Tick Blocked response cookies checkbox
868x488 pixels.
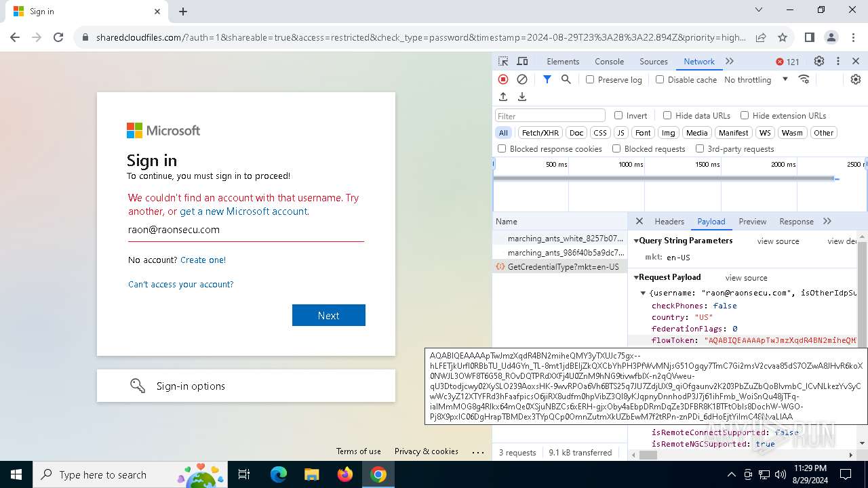click(x=502, y=148)
